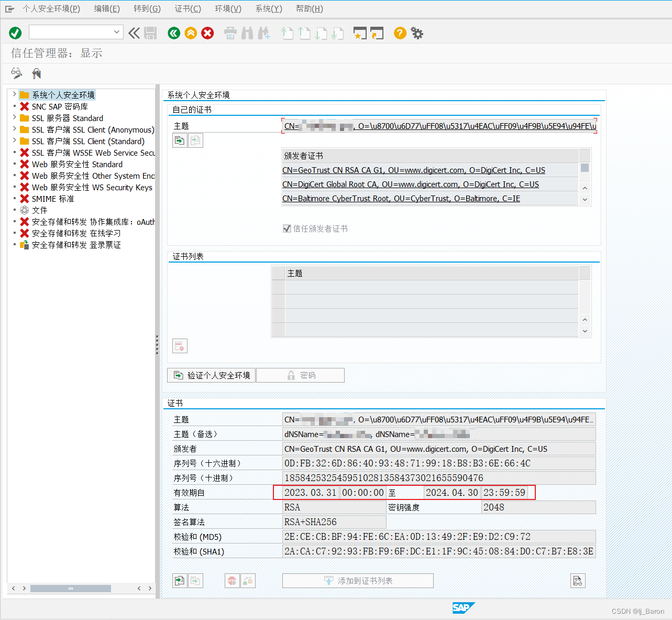Click the 校验和 (SHA1) value field

click(x=439, y=551)
